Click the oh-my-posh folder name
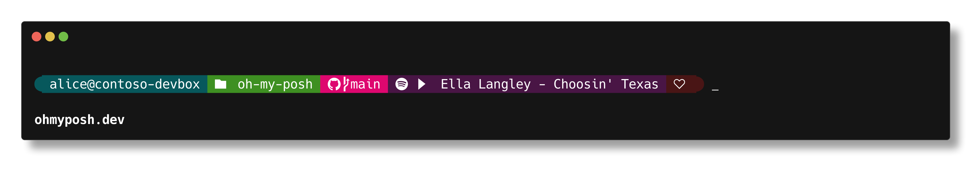This screenshot has height=170, width=980. (275, 84)
